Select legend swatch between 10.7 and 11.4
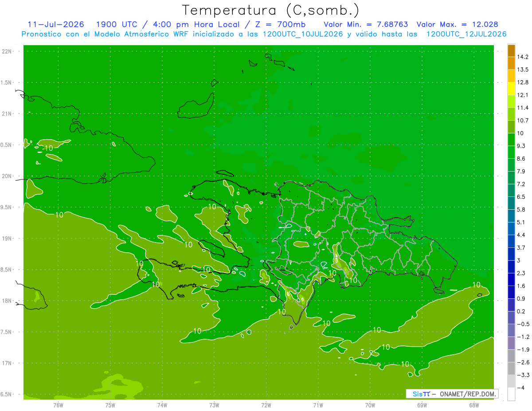Image resolution: width=532 pixels, height=411 pixels. click(x=511, y=114)
